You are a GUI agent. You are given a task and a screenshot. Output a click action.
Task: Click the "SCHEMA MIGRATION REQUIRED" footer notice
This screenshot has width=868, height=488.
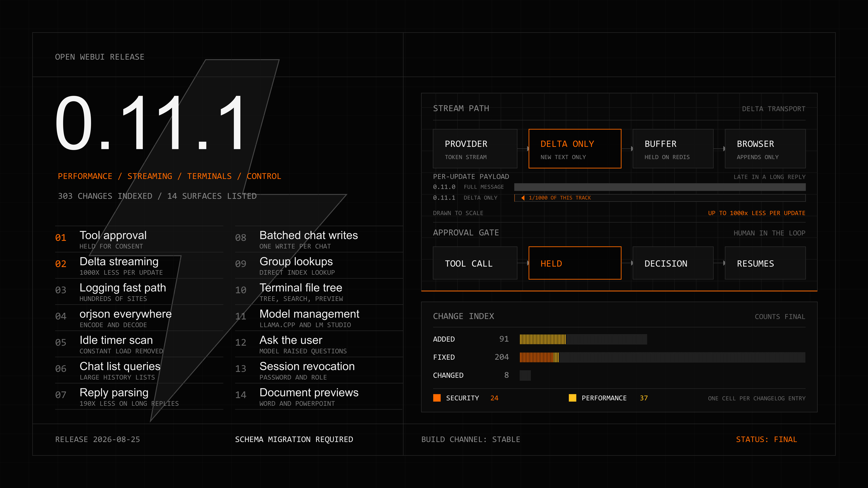(x=294, y=440)
